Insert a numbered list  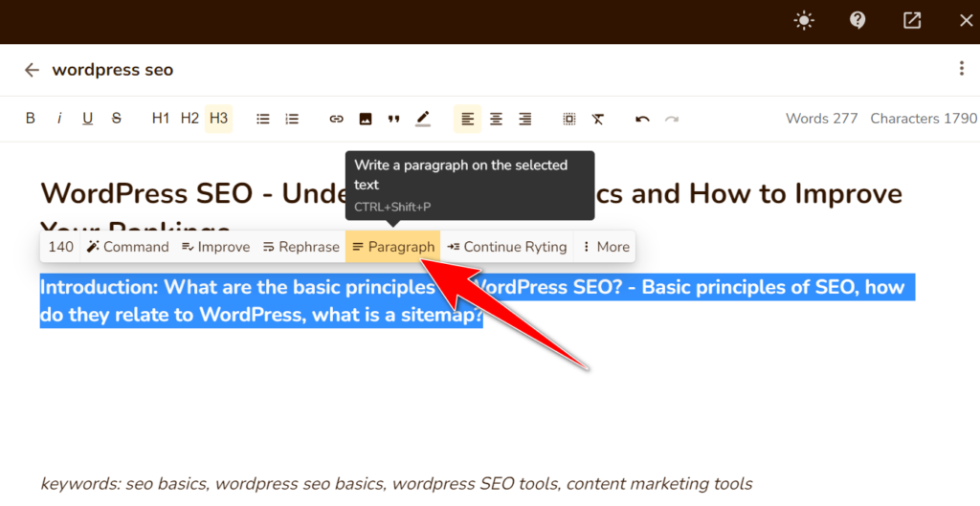[x=292, y=119]
